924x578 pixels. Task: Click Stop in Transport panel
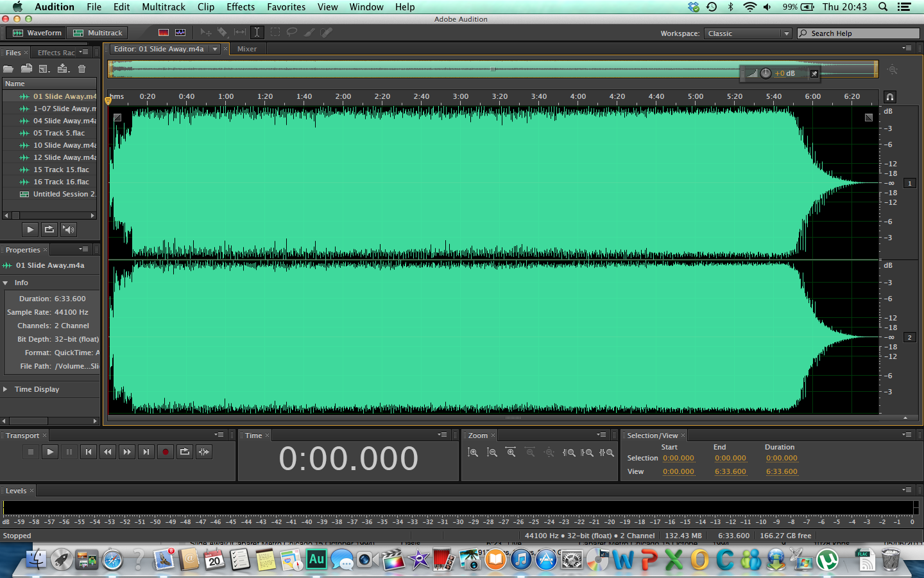coord(30,452)
